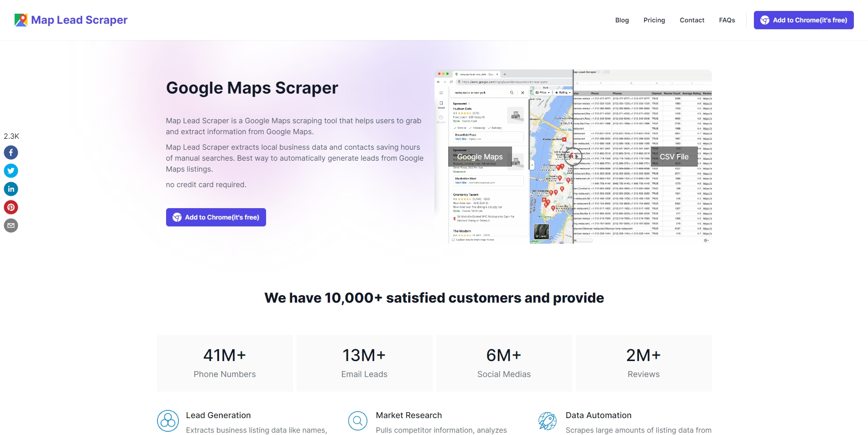868x435 pixels.
Task: Click the Lead Generation circles icon
Action: pos(168,421)
